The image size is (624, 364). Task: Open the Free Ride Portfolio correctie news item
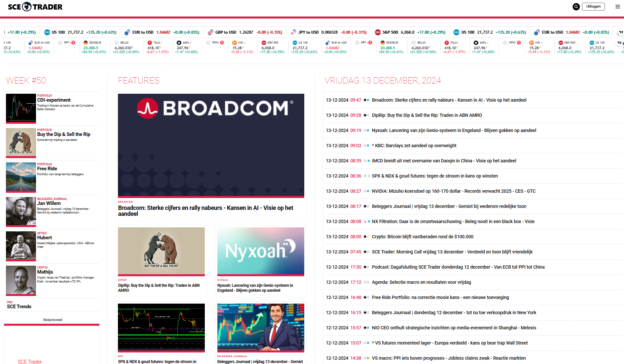(440, 297)
